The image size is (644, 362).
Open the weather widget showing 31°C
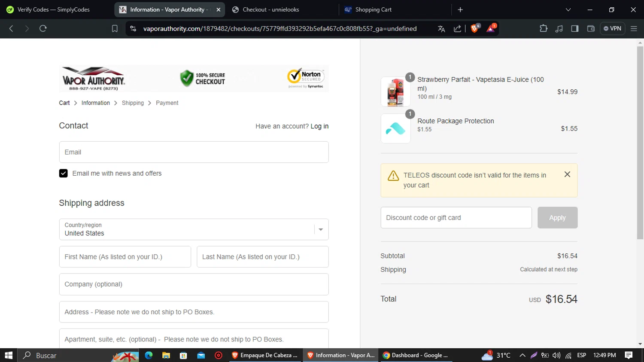pos(496,355)
